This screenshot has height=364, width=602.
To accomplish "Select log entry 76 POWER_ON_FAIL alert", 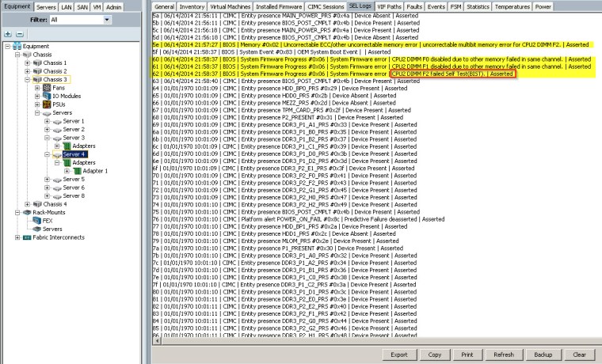I will point(299,219).
